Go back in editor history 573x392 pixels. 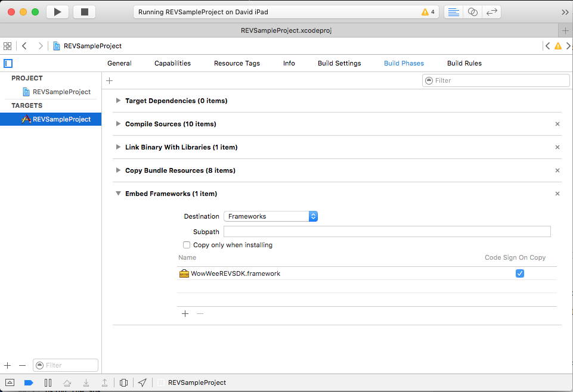point(24,46)
